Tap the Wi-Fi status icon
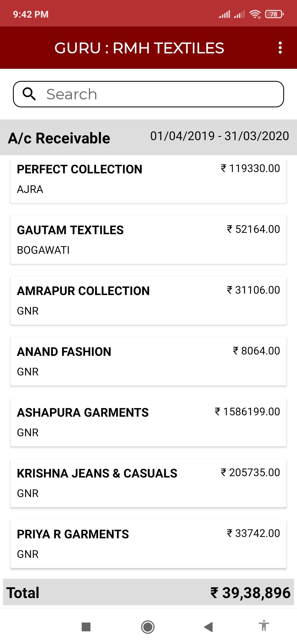 coord(255,14)
